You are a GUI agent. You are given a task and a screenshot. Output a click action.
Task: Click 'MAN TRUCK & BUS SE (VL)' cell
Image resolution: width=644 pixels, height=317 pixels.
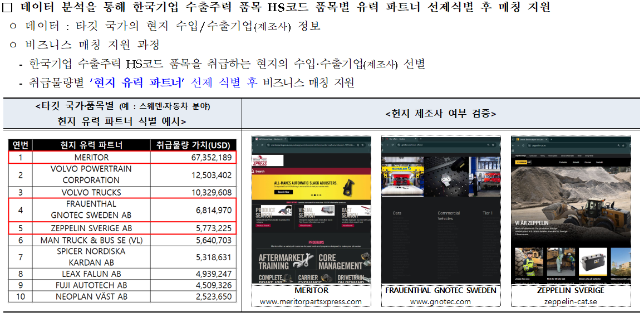91,240
